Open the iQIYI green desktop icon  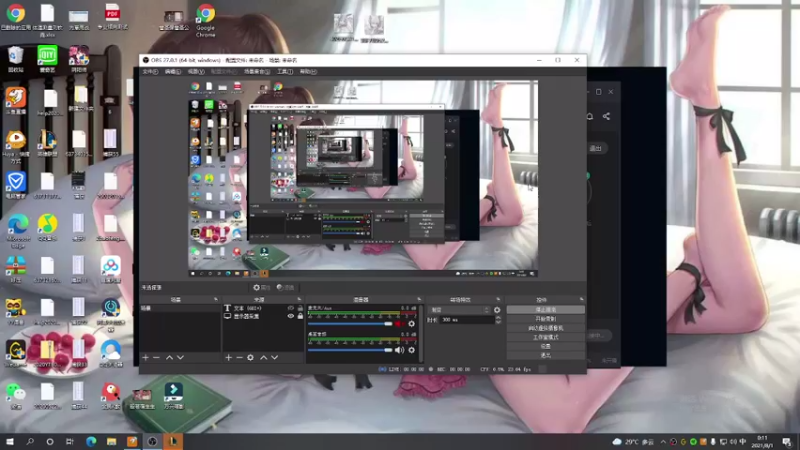(47, 59)
